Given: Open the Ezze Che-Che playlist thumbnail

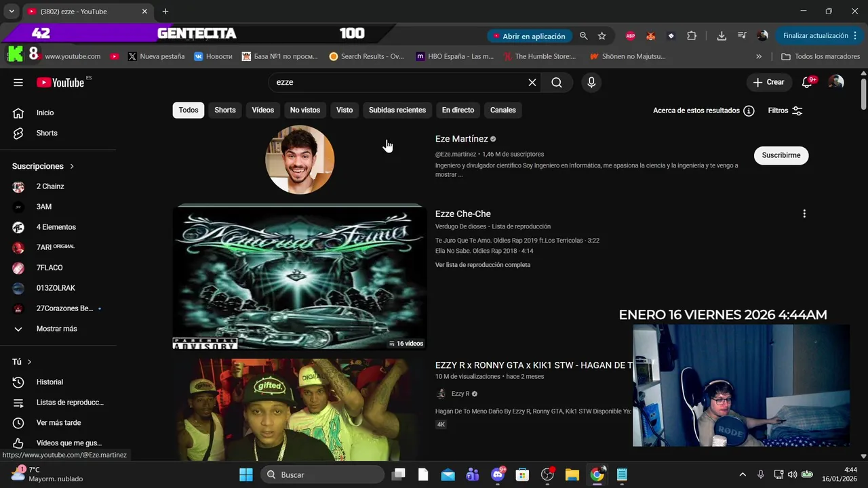Looking at the screenshot, I should tap(300, 277).
